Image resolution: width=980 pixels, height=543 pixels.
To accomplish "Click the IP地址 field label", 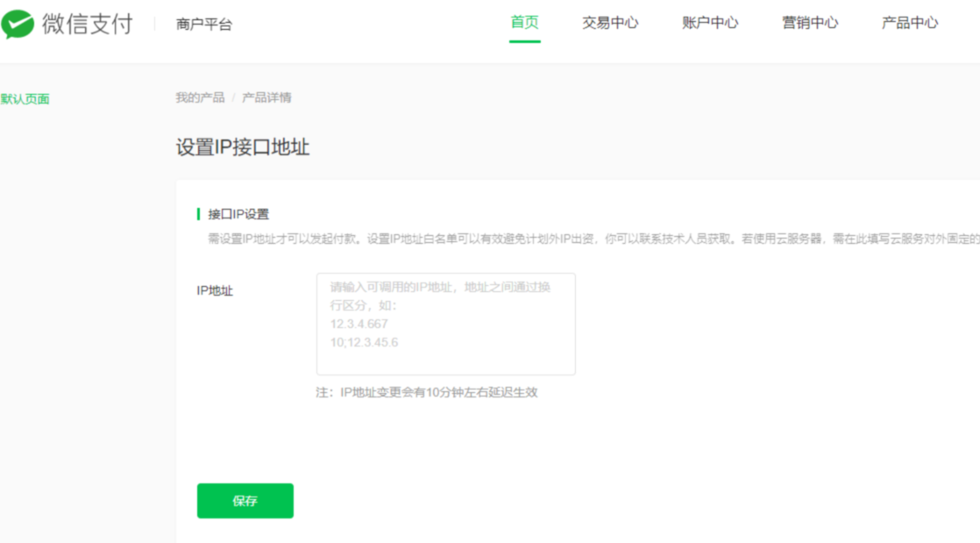I will [x=215, y=290].
